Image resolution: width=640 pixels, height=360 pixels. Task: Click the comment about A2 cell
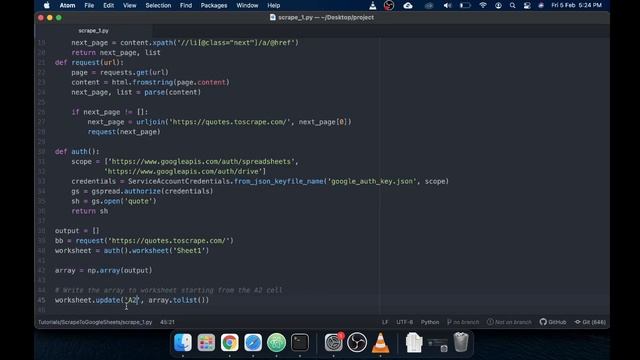[168, 290]
